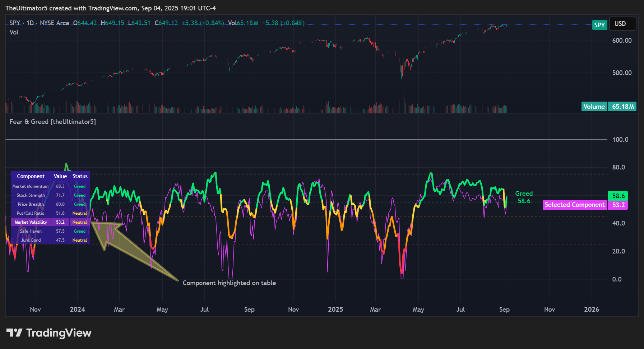Click the Greed status of Market Momentum

click(80, 186)
